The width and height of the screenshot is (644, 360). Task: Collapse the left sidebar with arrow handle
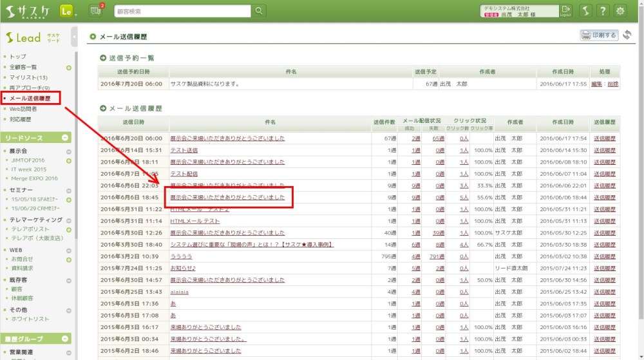tap(74, 37)
